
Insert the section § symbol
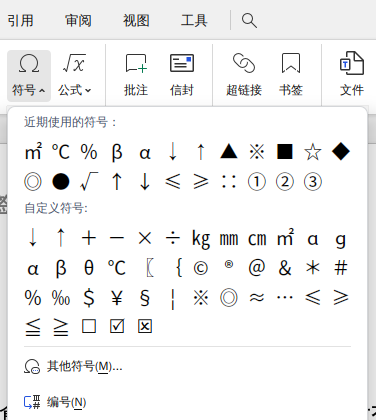click(145, 298)
